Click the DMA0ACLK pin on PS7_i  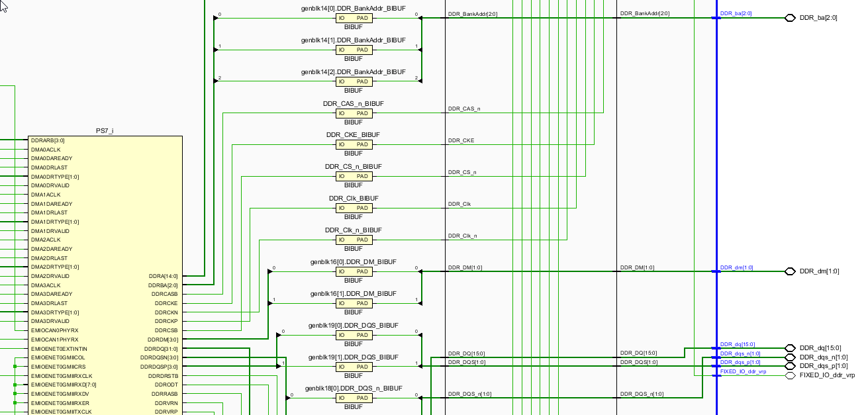point(46,150)
